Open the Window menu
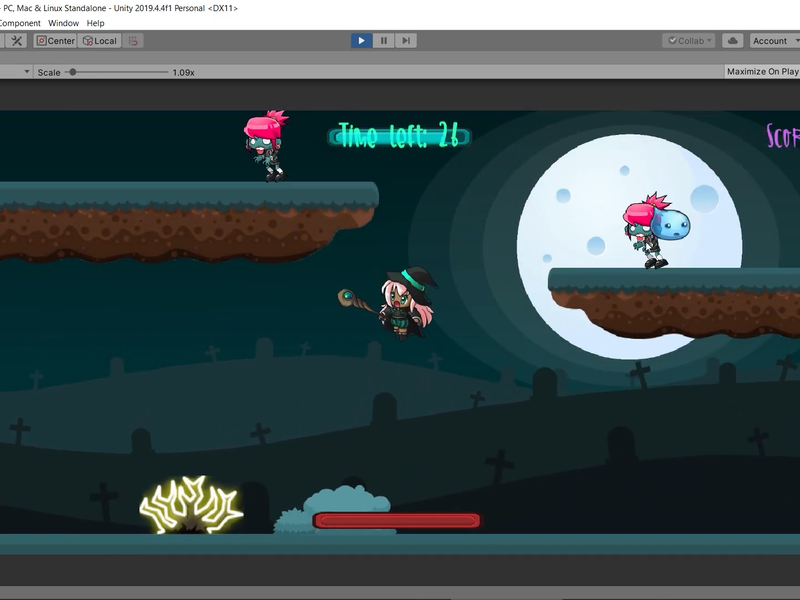This screenshot has width=800, height=600. [64, 23]
